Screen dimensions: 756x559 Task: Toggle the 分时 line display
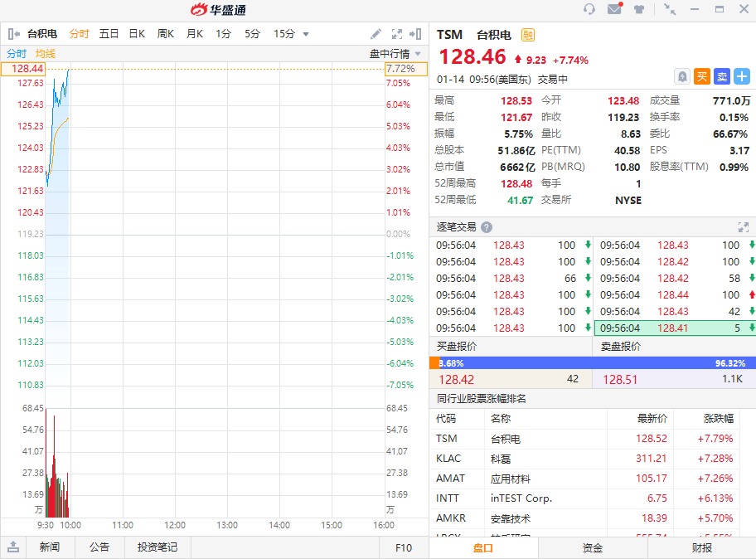pos(17,54)
